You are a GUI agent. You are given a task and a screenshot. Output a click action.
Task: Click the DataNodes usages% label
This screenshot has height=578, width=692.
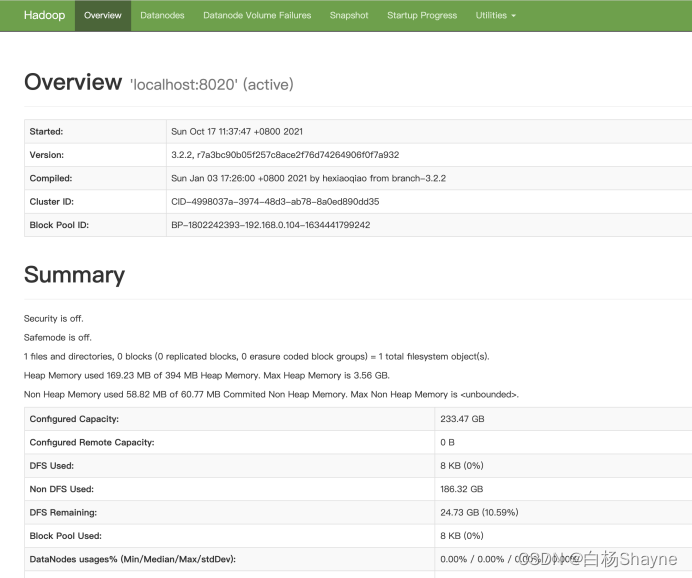(x=132, y=559)
